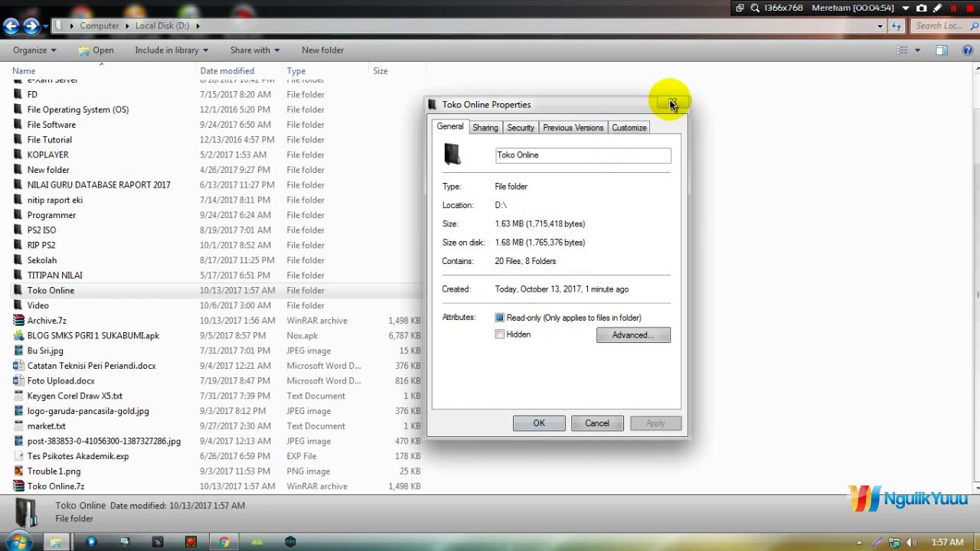Open the Nox taskbar icon
Image resolution: width=980 pixels, height=551 pixels.
(x=290, y=542)
